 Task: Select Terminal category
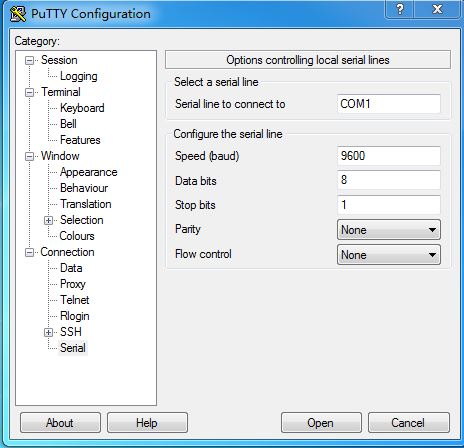coord(61,92)
